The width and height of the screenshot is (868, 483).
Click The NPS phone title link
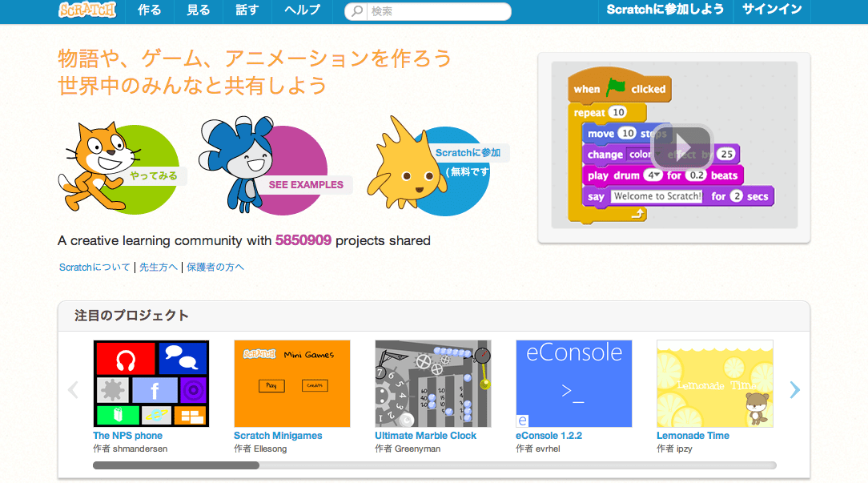(x=128, y=436)
